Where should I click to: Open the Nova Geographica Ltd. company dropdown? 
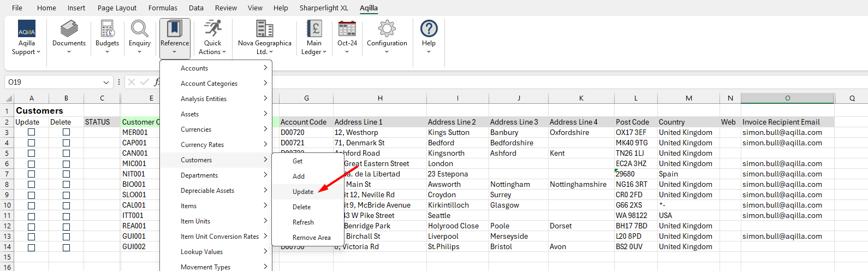coord(264,37)
